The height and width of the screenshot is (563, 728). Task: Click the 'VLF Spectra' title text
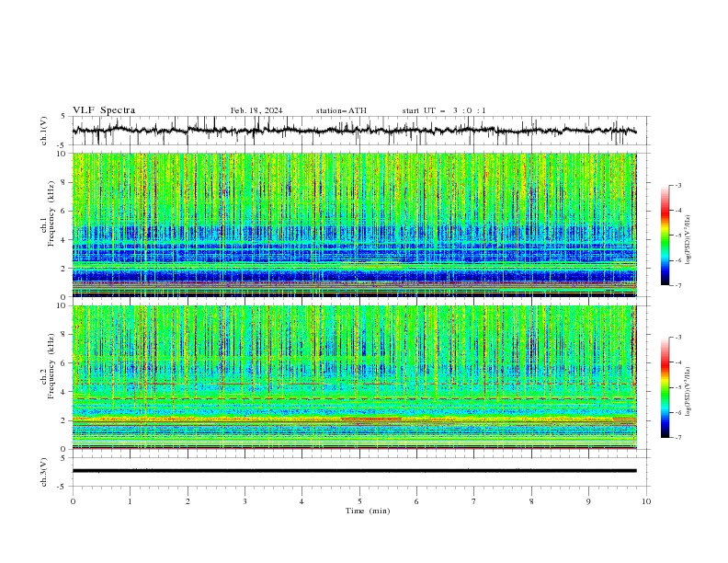[x=104, y=110]
